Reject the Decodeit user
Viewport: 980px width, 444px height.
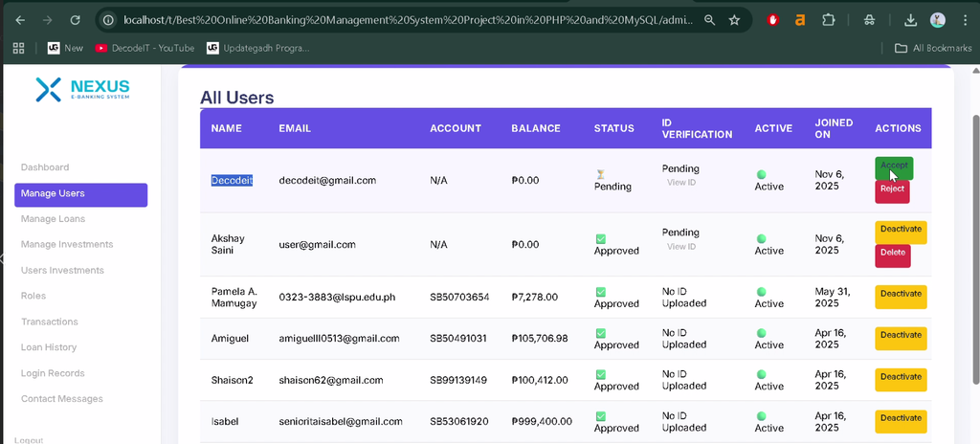point(892,190)
